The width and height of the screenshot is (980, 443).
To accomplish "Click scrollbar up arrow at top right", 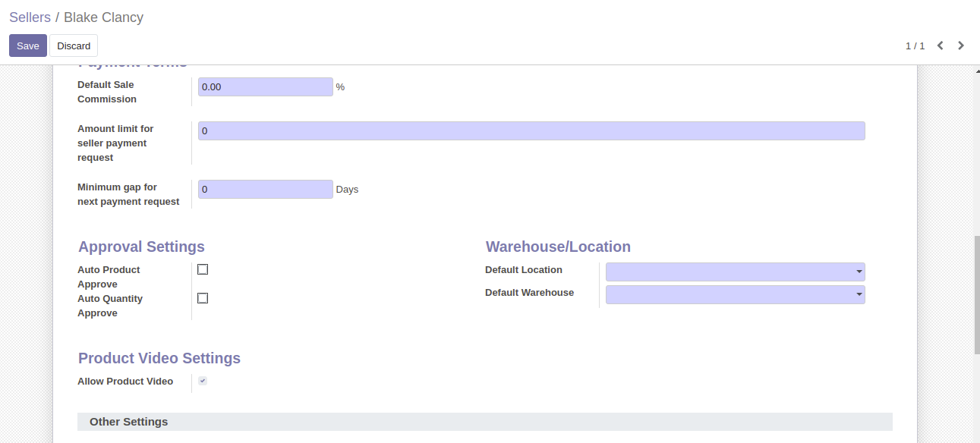I will [976, 70].
